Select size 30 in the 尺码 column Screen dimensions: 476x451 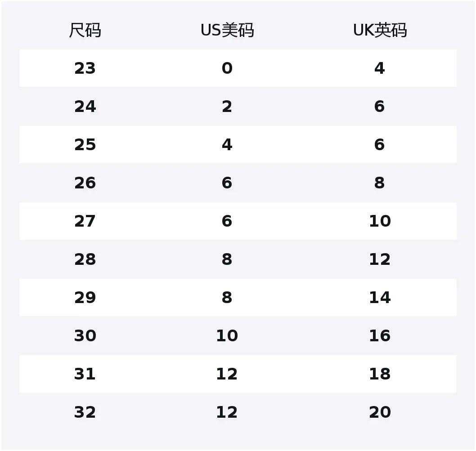[85, 336]
